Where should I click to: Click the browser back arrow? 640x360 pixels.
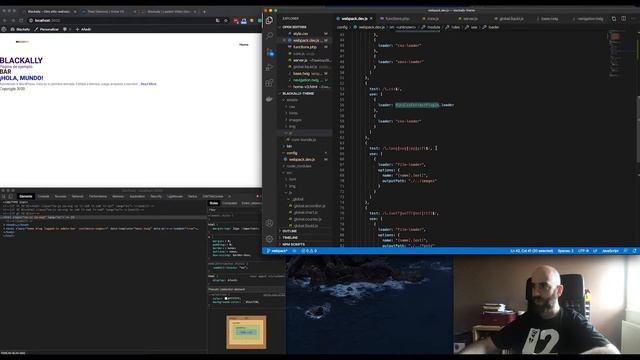(5, 20)
